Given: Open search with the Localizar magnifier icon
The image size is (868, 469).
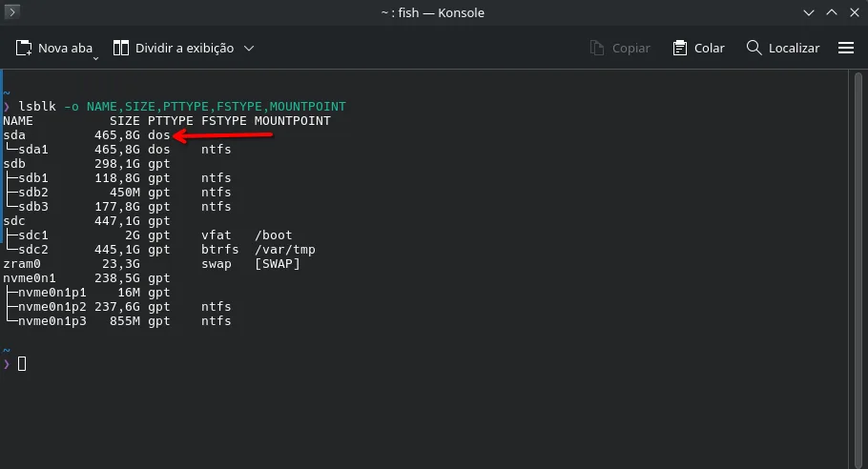Looking at the screenshot, I should [754, 48].
